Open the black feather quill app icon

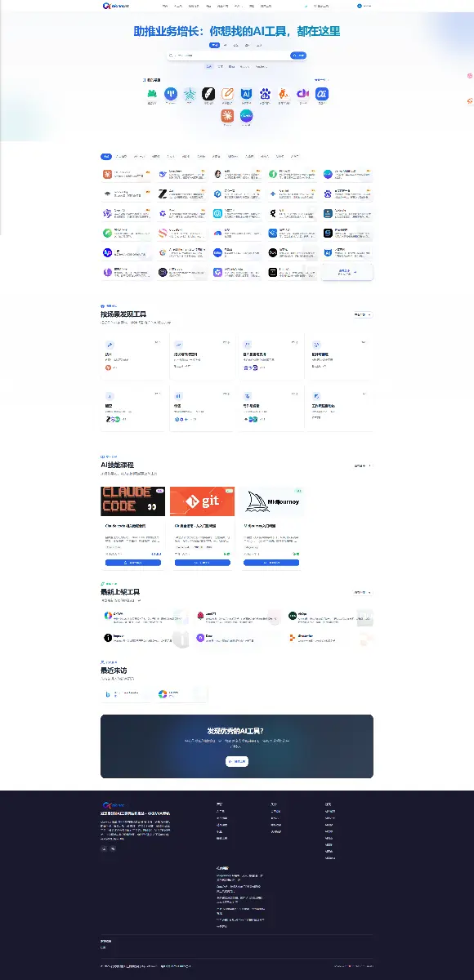pyautogui.click(x=208, y=95)
